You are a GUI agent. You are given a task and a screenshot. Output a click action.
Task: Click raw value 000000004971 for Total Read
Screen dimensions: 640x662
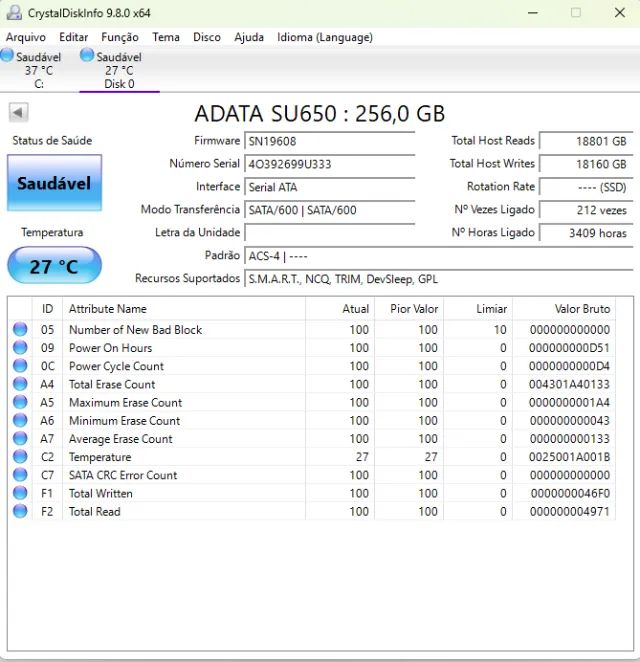(x=570, y=511)
